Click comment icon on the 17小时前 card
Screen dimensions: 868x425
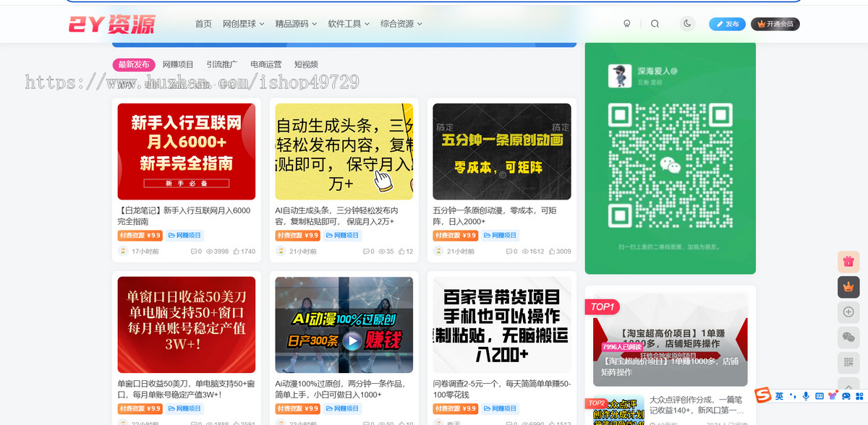[194, 252]
